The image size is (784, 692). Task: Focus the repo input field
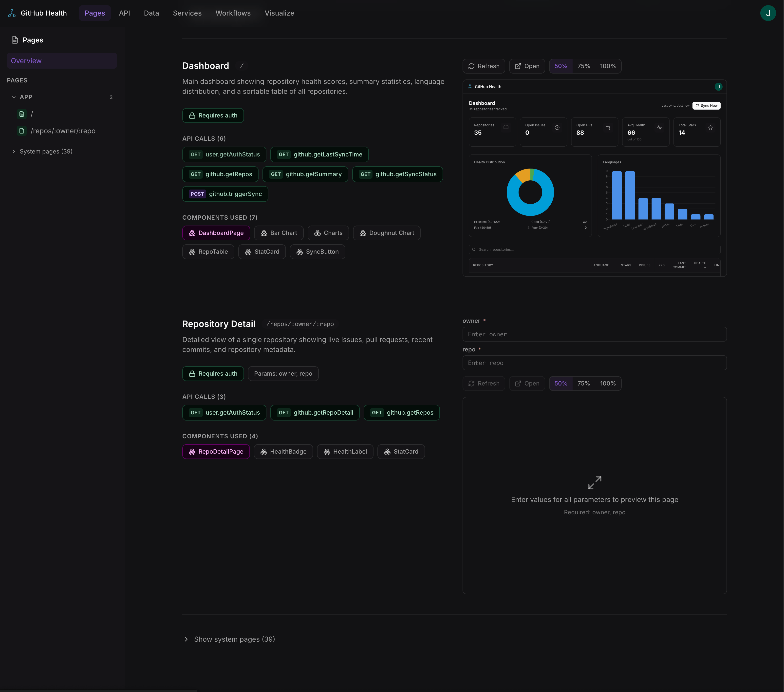[x=595, y=363]
